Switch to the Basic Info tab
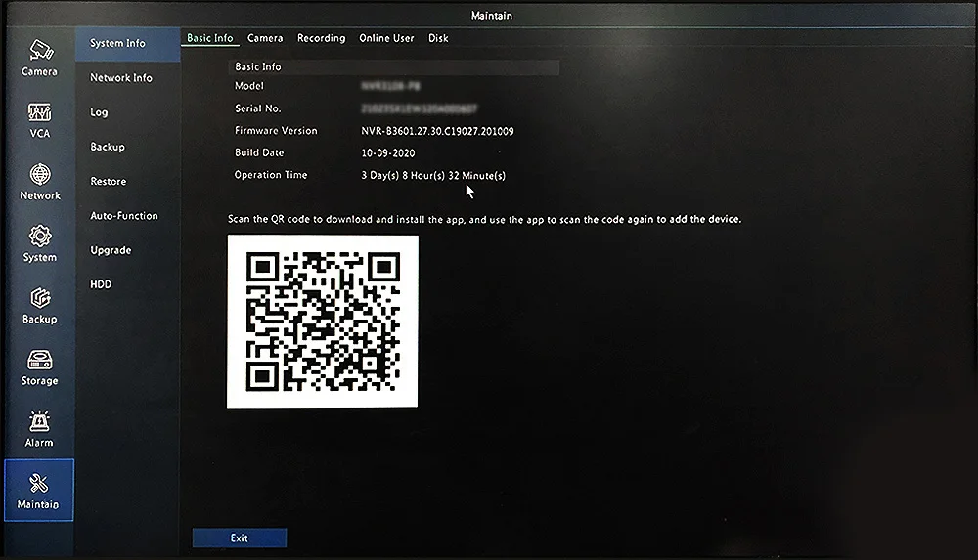The width and height of the screenshot is (978, 560). tap(209, 38)
